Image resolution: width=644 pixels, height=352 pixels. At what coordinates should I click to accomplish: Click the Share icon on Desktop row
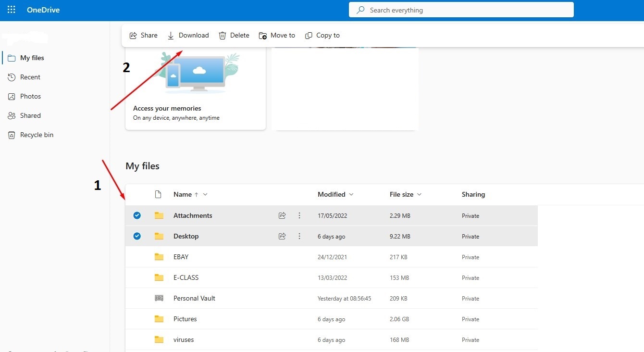(x=282, y=236)
